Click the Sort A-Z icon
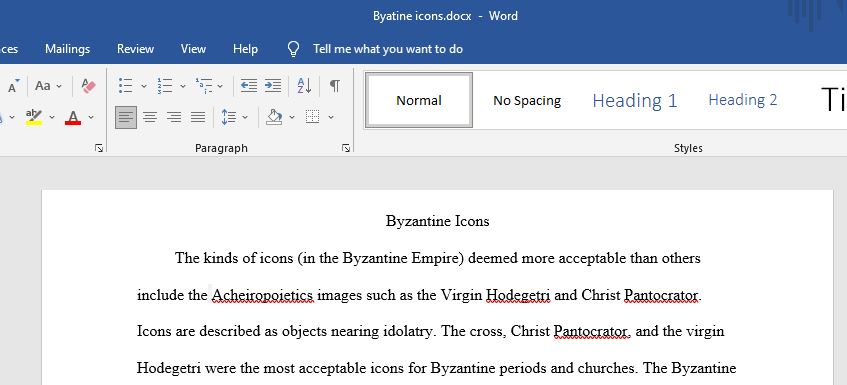Image resolution: width=847 pixels, height=385 pixels. coord(304,85)
